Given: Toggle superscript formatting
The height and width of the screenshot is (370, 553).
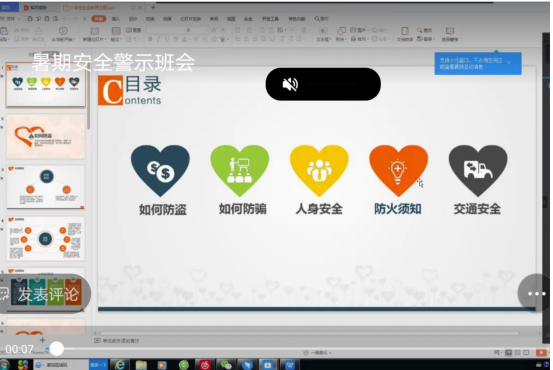Looking at the screenshot, I should (196, 39).
